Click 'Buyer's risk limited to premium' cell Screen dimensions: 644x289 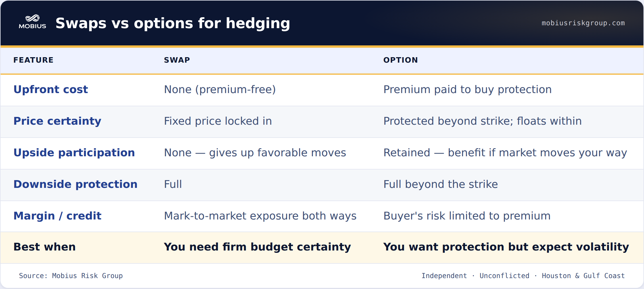(x=467, y=216)
